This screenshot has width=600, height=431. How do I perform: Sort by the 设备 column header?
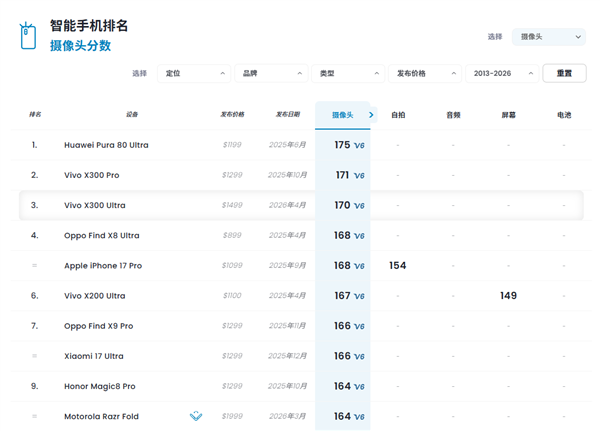click(x=132, y=114)
